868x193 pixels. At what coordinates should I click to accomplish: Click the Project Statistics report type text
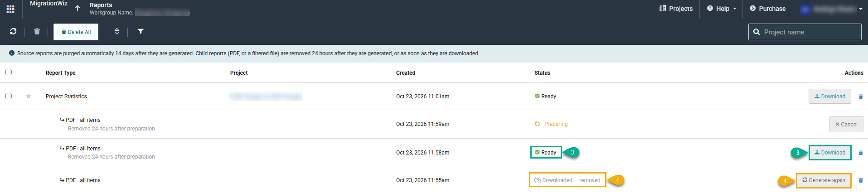click(66, 96)
